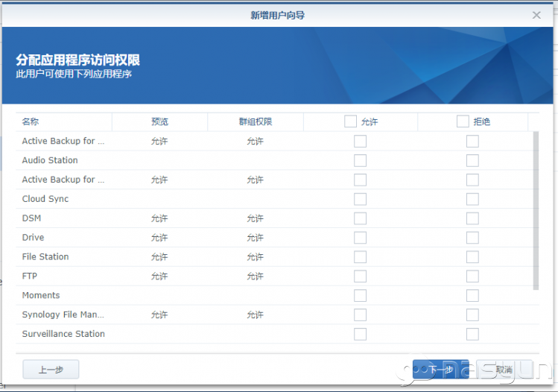Click the 预览 value 允许 in File Station row
Viewport: 558px width, 392px height.
coord(159,256)
